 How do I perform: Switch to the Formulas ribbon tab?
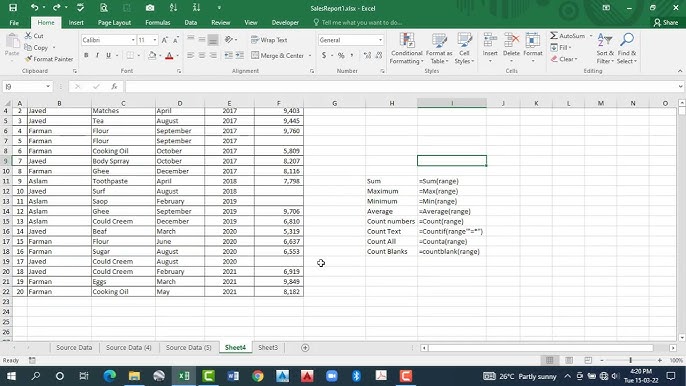point(158,22)
